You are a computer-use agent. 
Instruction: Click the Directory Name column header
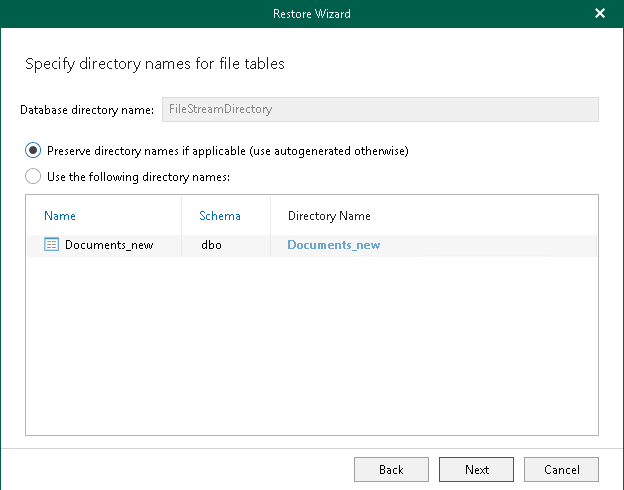pyautogui.click(x=329, y=216)
